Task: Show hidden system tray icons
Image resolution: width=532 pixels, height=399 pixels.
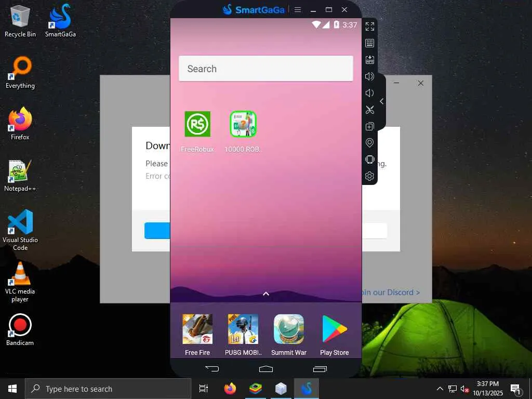Action: click(440, 389)
